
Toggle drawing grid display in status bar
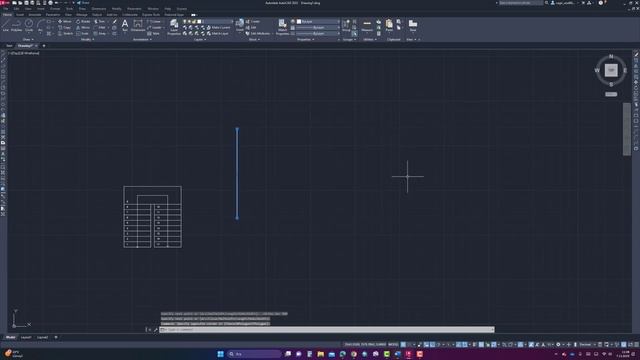[x=403, y=344]
